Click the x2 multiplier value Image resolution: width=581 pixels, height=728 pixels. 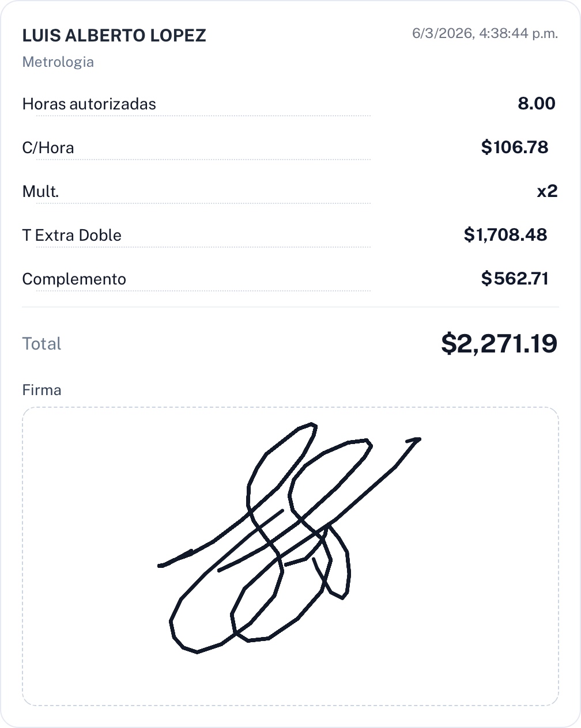[547, 191]
